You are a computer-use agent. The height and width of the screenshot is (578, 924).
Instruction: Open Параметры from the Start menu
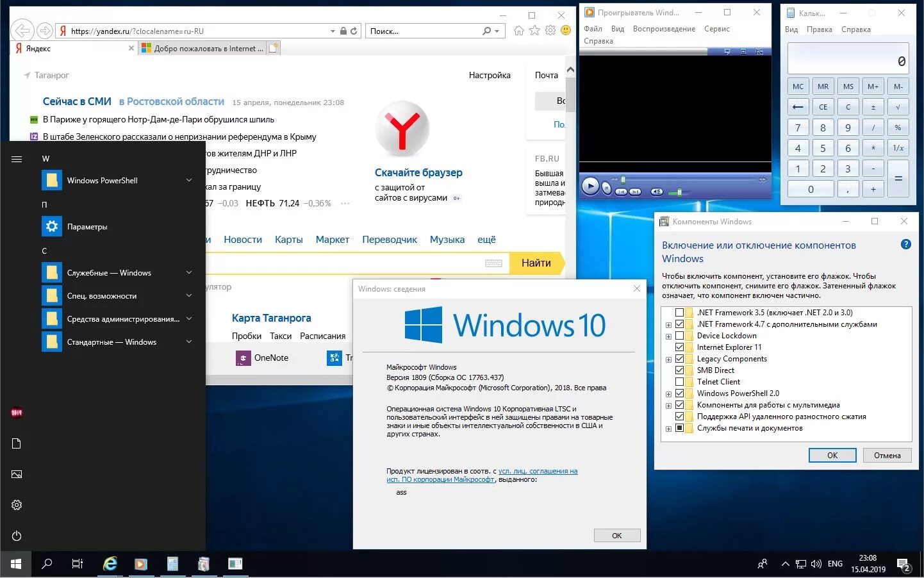[x=118, y=226]
